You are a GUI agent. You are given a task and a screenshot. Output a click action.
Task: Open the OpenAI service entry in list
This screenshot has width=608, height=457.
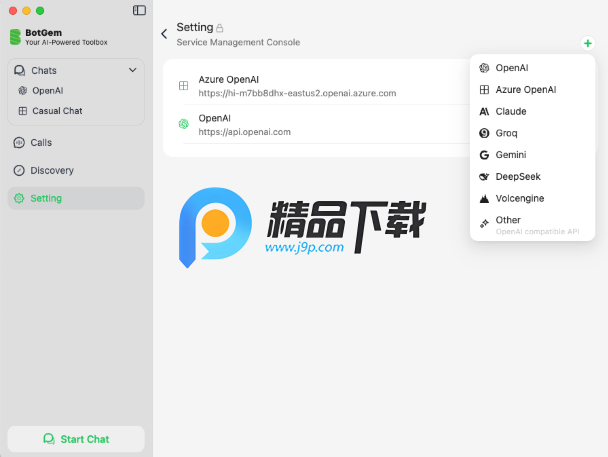[x=318, y=124]
